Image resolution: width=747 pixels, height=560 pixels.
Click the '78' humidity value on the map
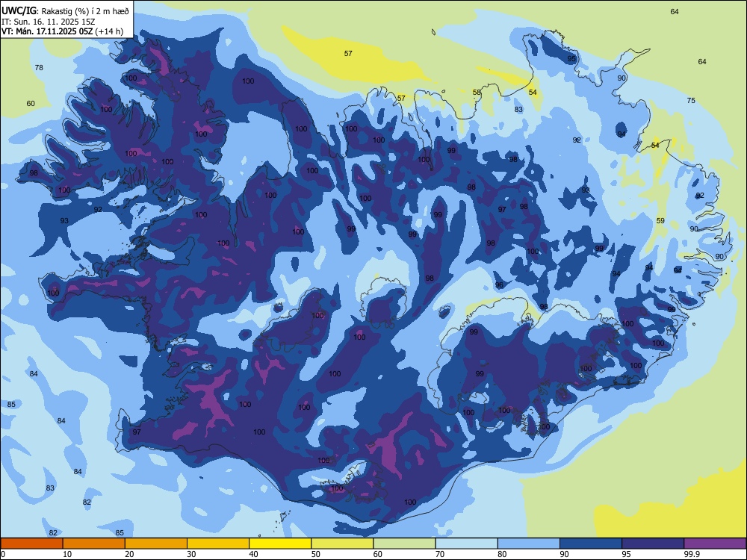point(39,68)
